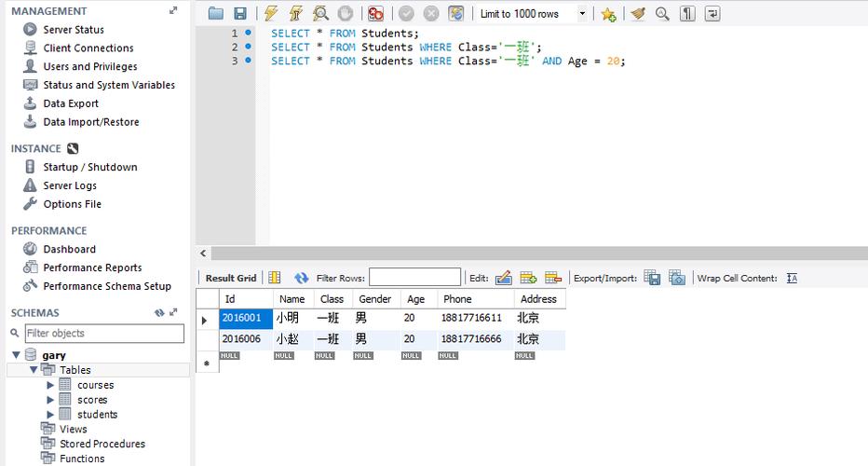Edit current row pencil icon
This screenshot has height=466, width=868.
coord(503,278)
